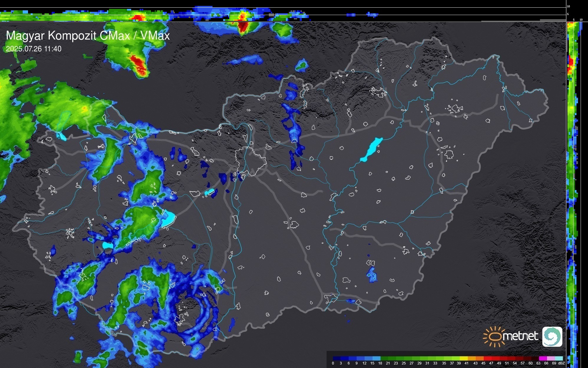Click the cyan Lake Fertő on northwest border
Viewport: 588px width, 368px height.
[x=62, y=136]
